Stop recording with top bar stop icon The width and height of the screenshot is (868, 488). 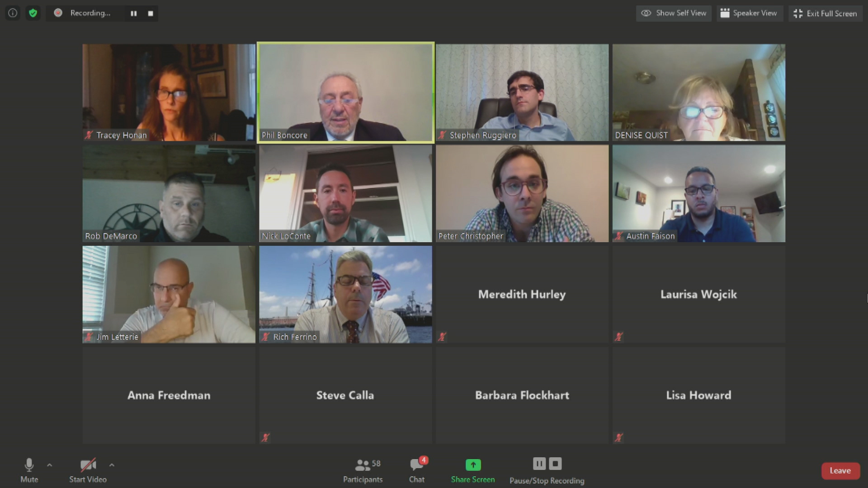click(x=151, y=14)
